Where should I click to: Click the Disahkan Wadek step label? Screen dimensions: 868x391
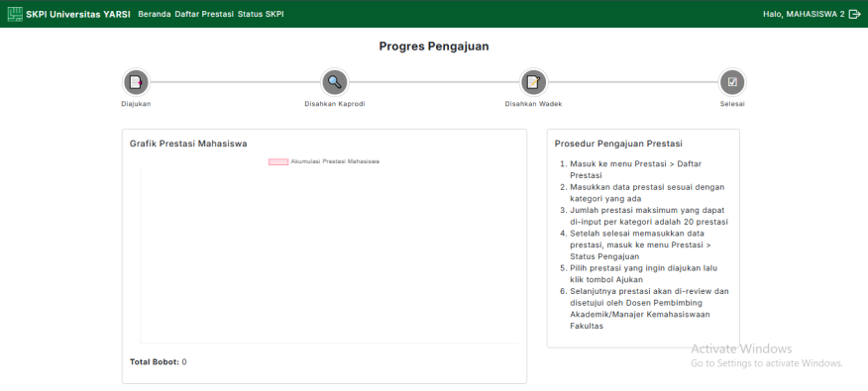tap(533, 104)
